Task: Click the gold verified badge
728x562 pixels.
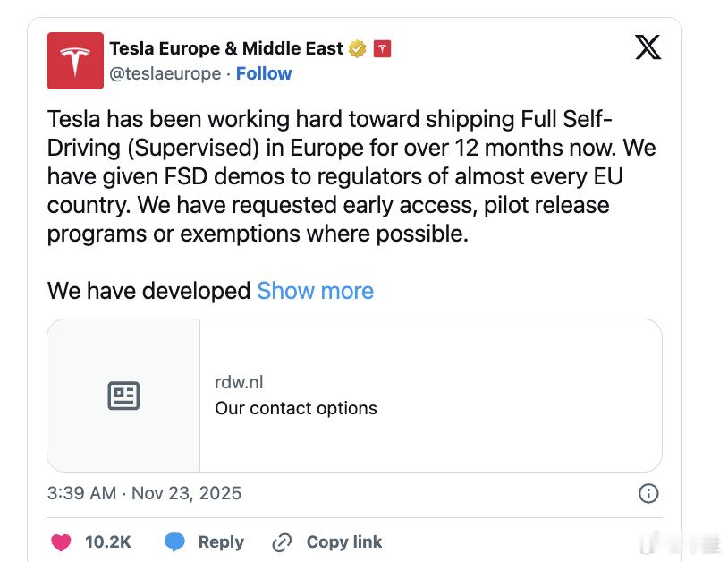Action: [358, 49]
